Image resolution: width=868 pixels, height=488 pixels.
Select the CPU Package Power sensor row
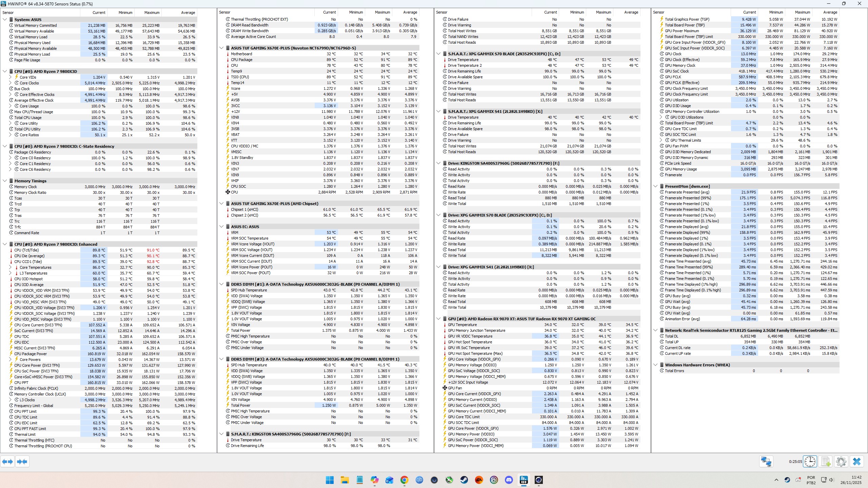31,354
